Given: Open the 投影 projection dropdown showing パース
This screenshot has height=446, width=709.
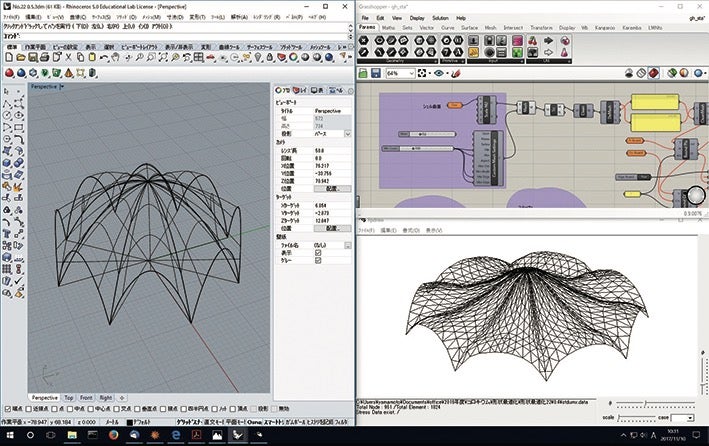Looking at the screenshot, I should coord(347,134).
